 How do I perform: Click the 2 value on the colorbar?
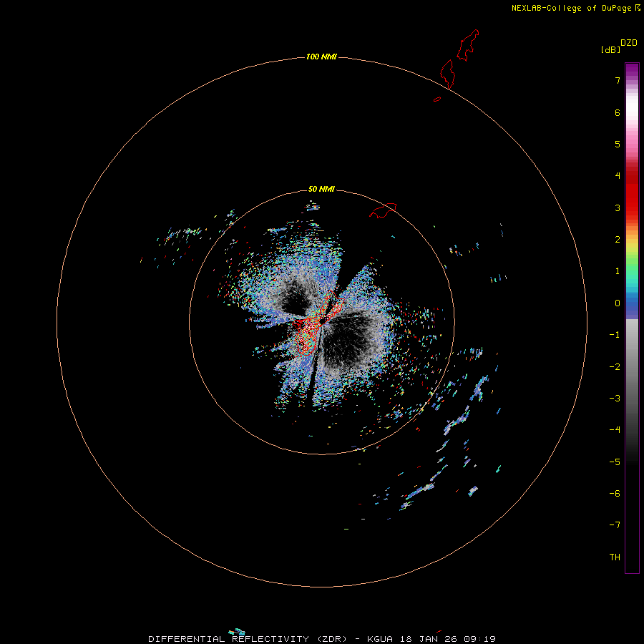618,240
